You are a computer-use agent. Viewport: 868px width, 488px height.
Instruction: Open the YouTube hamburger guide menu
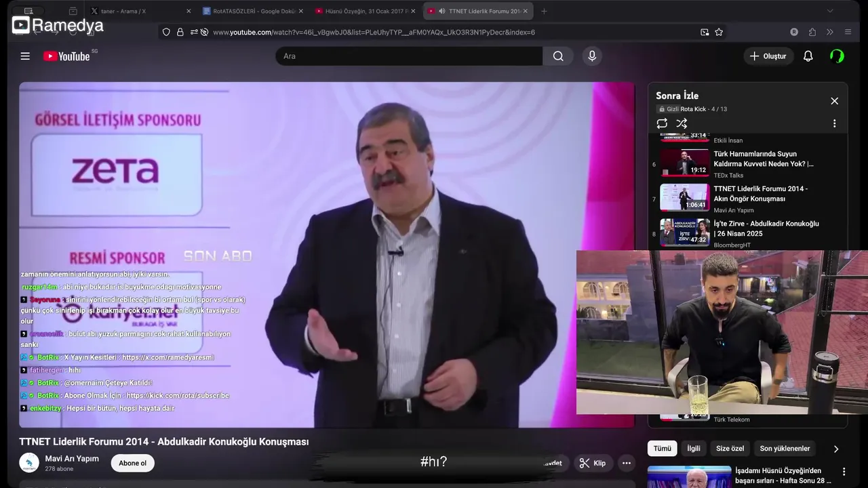(25, 56)
